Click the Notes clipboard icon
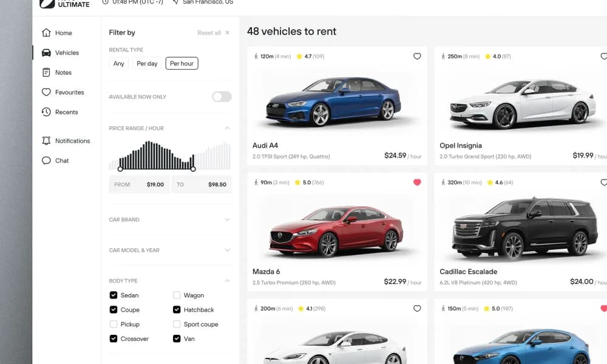Image resolution: width=607 pixels, height=364 pixels. coord(46,72)
